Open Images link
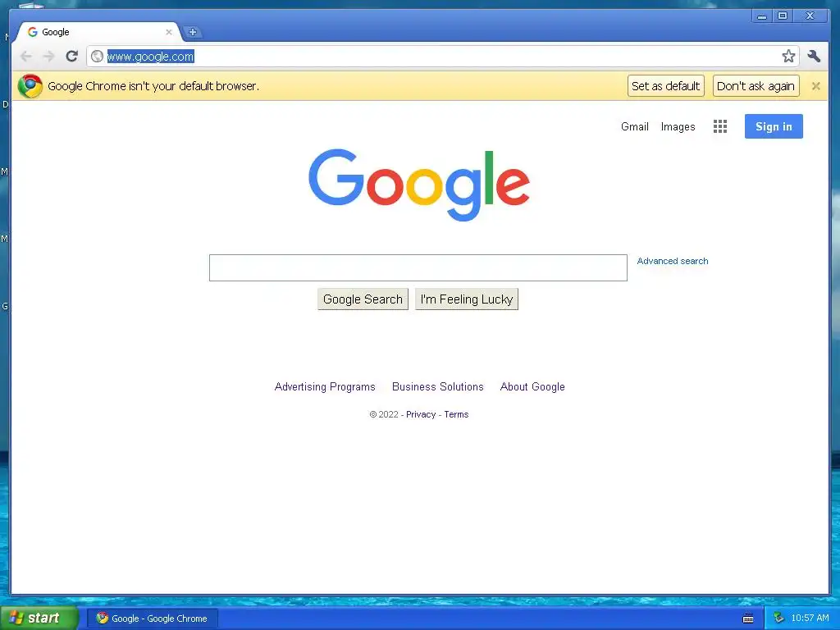 678,127
